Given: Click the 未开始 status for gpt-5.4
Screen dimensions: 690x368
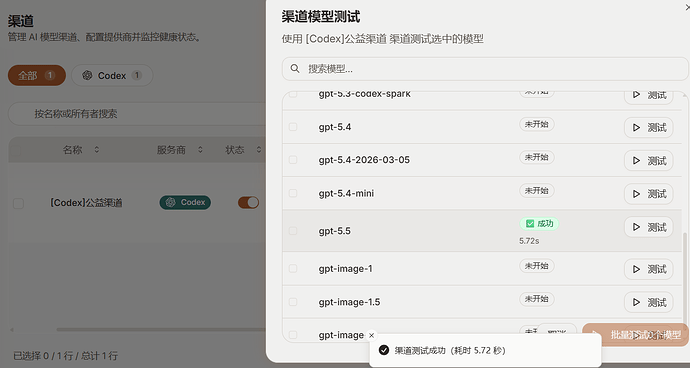Looking at the screenshot, I should (537, 124).
